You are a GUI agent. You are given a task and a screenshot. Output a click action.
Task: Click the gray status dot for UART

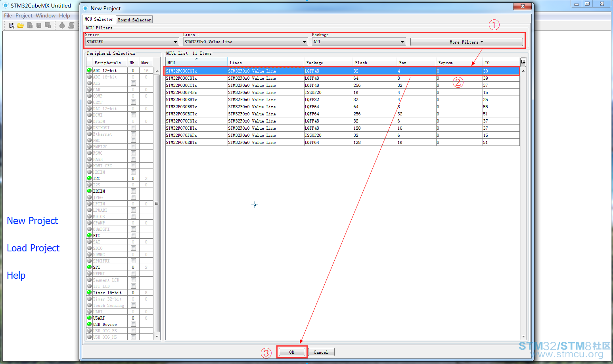pyautogui.click(x=89, y=311)
